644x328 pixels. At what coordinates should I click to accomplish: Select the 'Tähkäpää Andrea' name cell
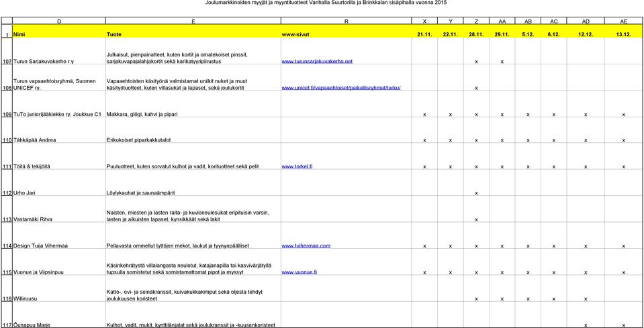point(59,130)
